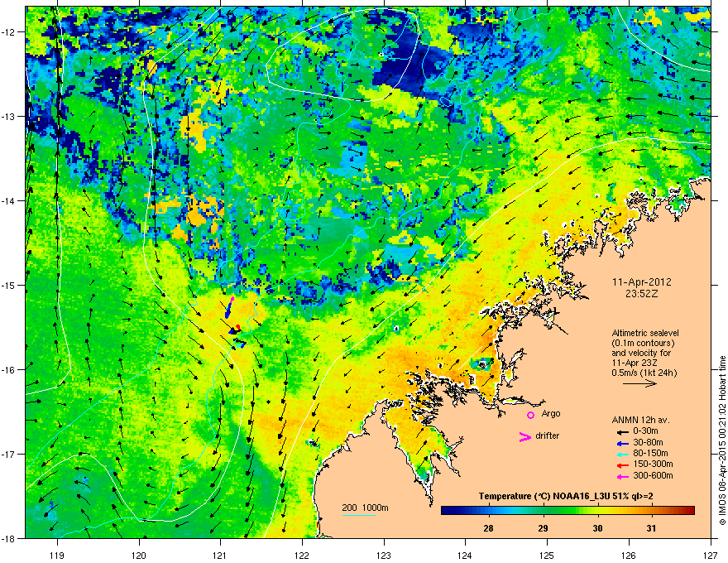Click the cyan line under '200 1000m'
Image resolution: width=728 pixels, height=563 pixels.
[358, 515]
